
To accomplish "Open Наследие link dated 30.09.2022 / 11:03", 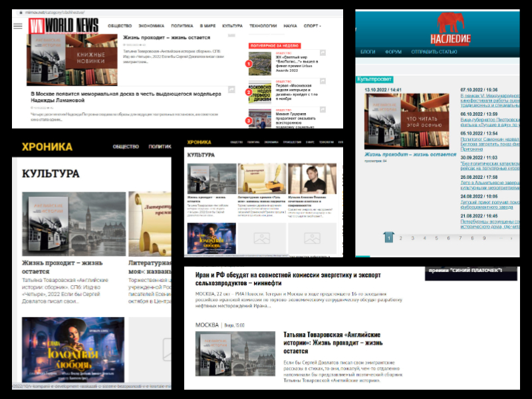I will coord(490,166).
